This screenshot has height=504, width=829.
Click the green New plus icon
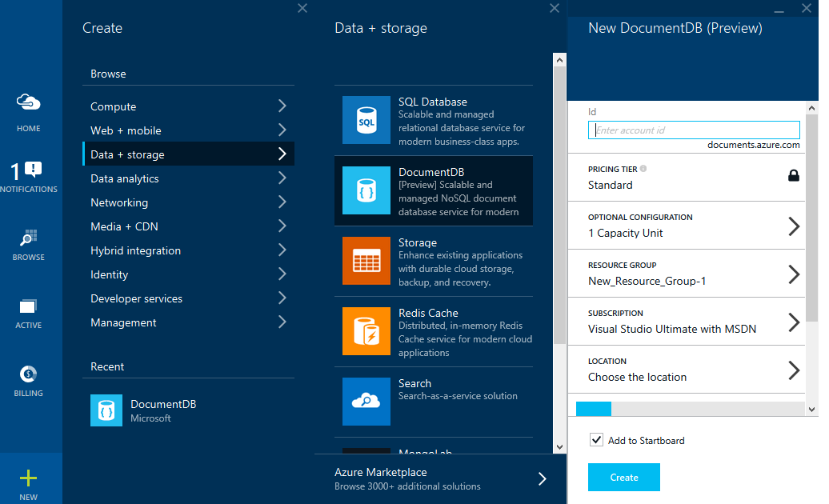coord(28,478)
